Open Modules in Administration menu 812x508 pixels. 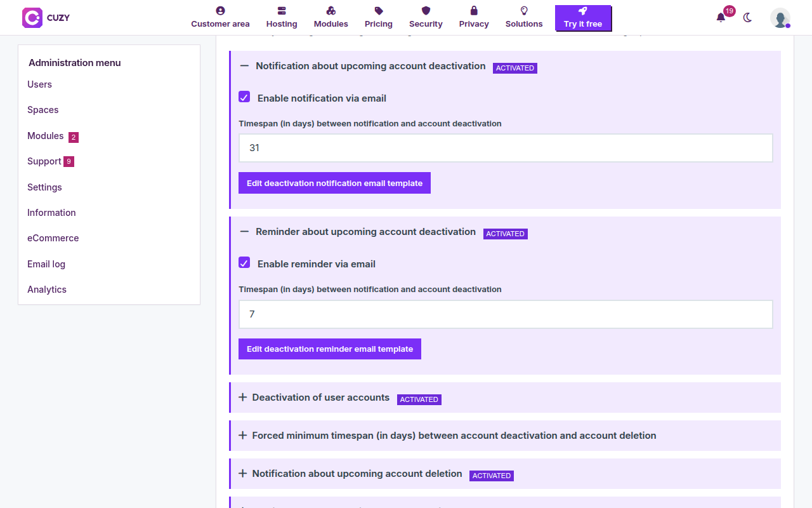pos(45,136)
